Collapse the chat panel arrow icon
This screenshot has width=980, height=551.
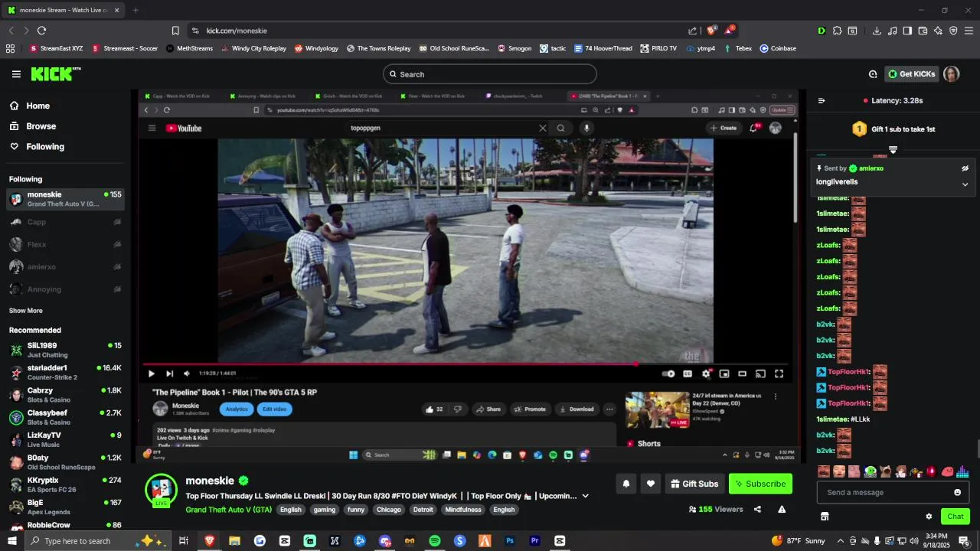coord(822,100)
